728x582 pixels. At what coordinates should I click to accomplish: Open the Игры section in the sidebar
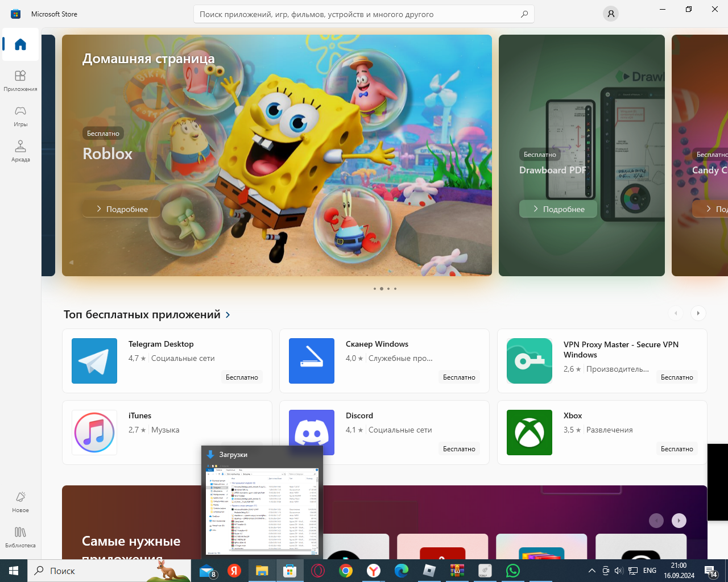(20, 115)
